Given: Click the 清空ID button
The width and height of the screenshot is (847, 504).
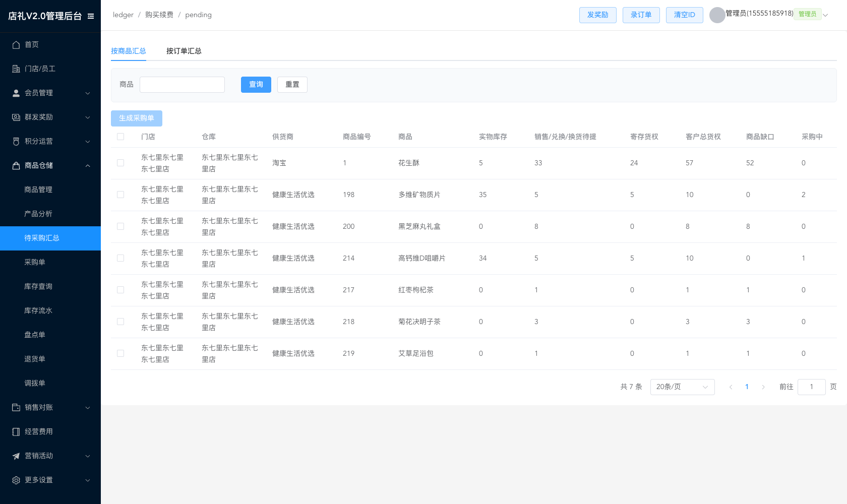Looking at the screenshot, I should coord(685,15).
